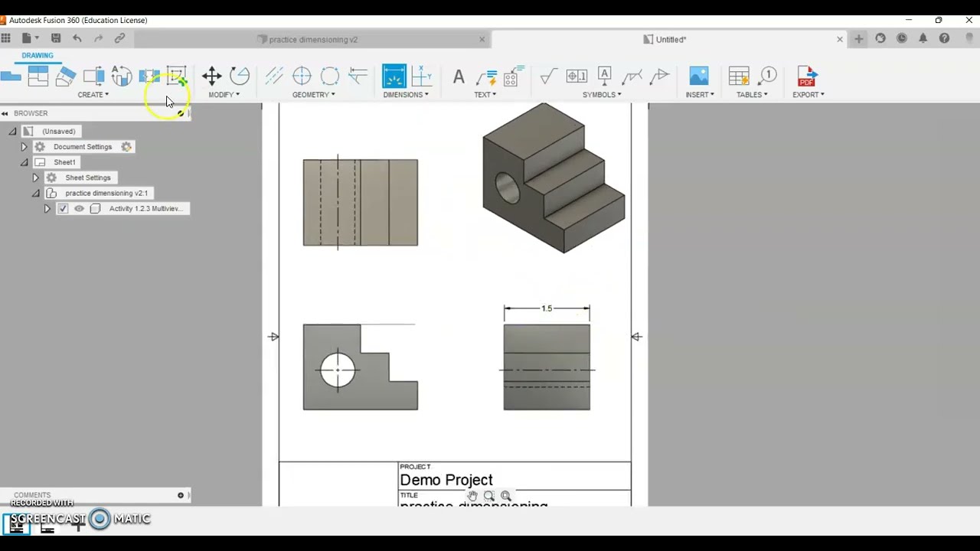980x551 pixels.
Task: Click the Save icon
Action: click(x=56, y=38)
